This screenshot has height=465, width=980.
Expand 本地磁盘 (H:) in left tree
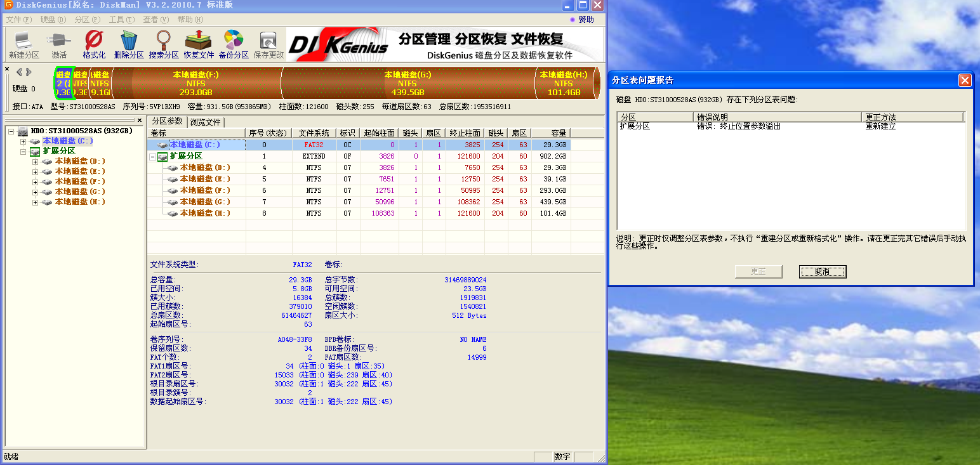[x=36, y=202]
